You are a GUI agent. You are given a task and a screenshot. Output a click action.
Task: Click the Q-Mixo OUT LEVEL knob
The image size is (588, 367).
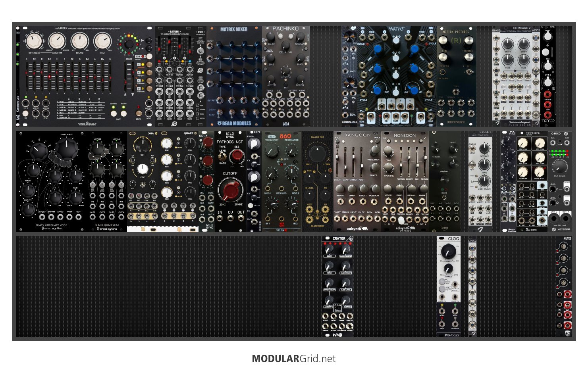(x=559, y=167)
